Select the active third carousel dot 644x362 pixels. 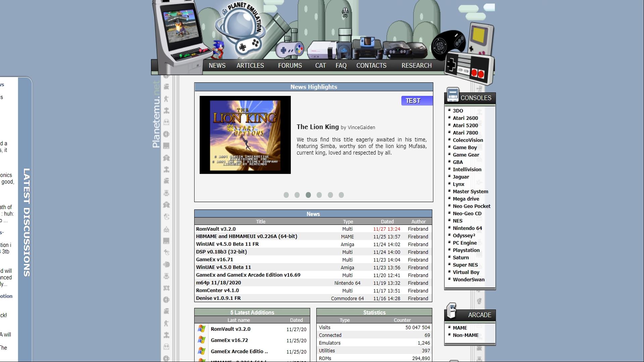coord(308,195)
